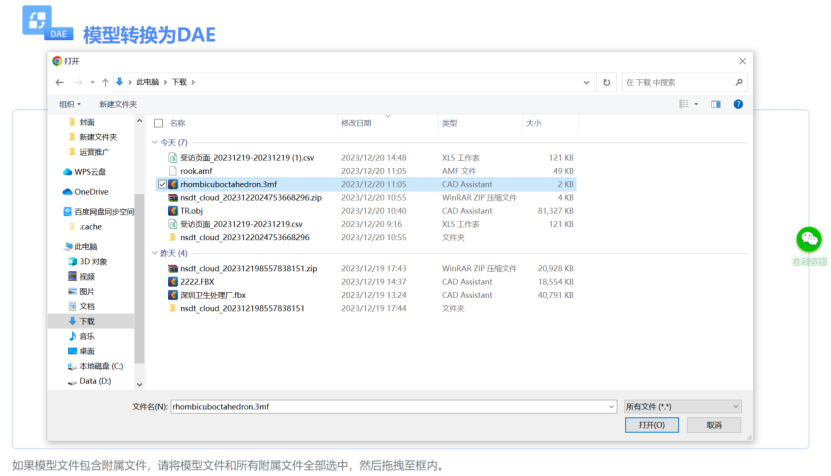Open 新建文件夹 in the sidebar tree

click(x=98, y=137)
